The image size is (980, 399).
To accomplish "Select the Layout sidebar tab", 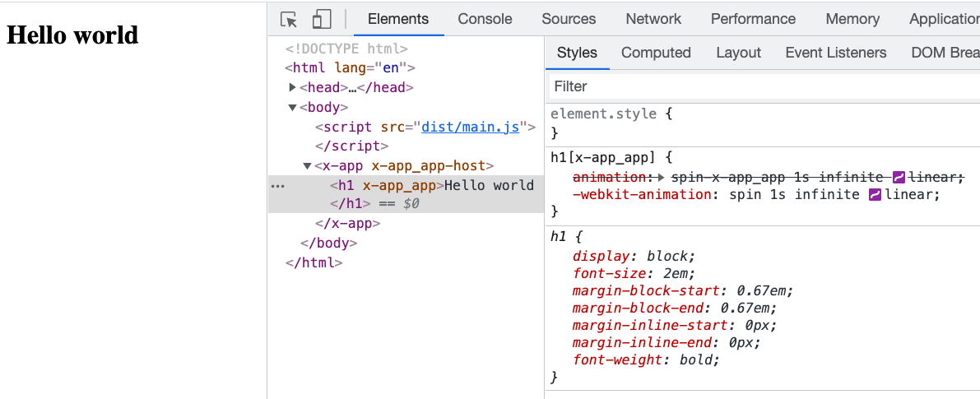I will pos(739,53).
